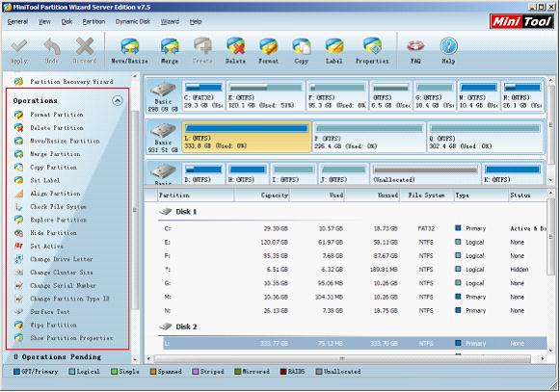Select the Q: NTFS partition block in disk map
The image size is (560, 392).
tap(485, 138)
